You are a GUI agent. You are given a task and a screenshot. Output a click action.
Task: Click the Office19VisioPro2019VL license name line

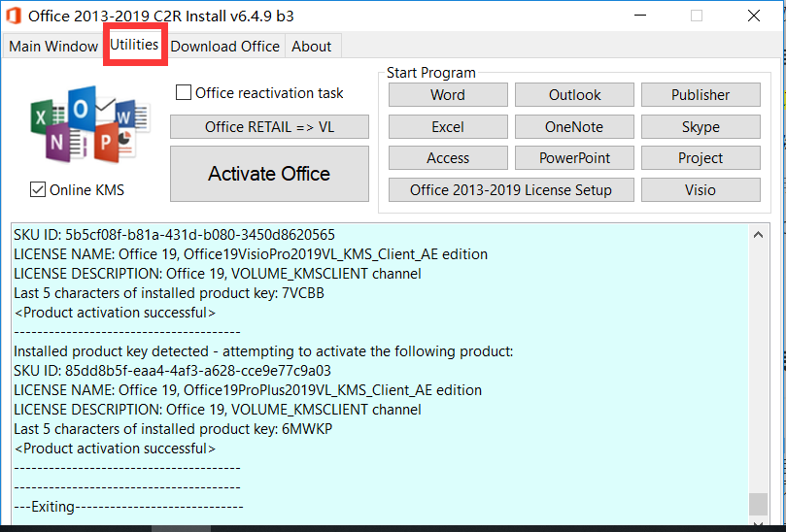pyautogui.click(x=251, y=254)
